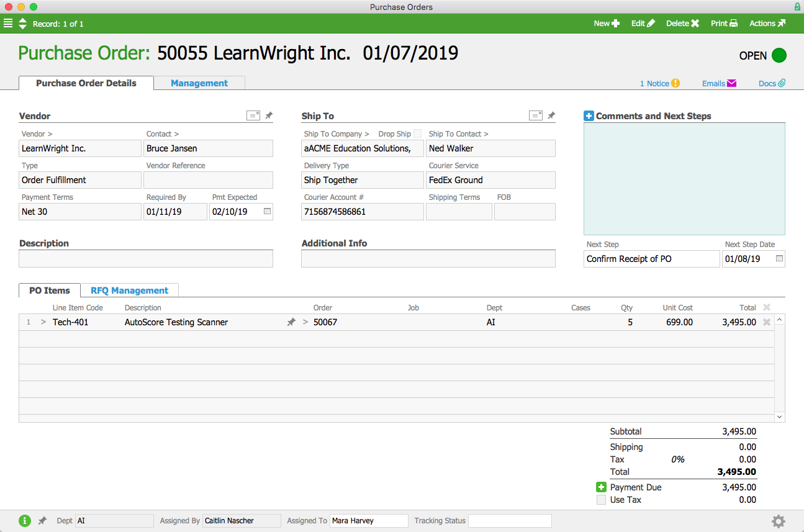Click the pin icon on AutoScore row

coord(291,322)
